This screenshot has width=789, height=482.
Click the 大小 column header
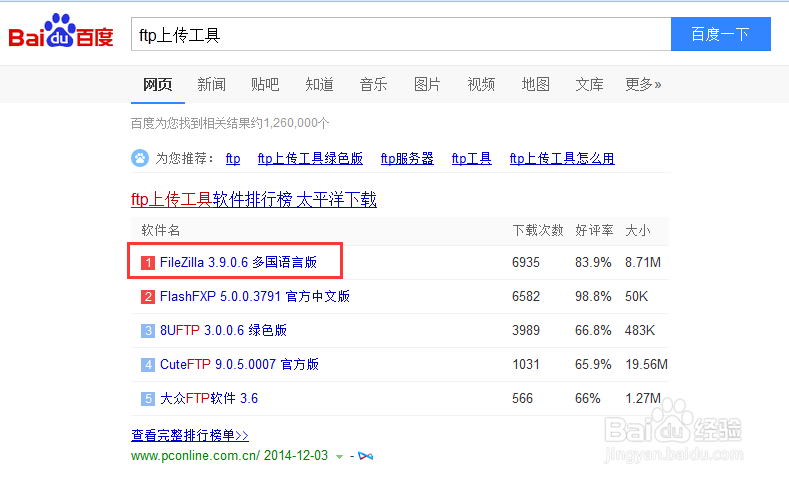coord(638,230)
